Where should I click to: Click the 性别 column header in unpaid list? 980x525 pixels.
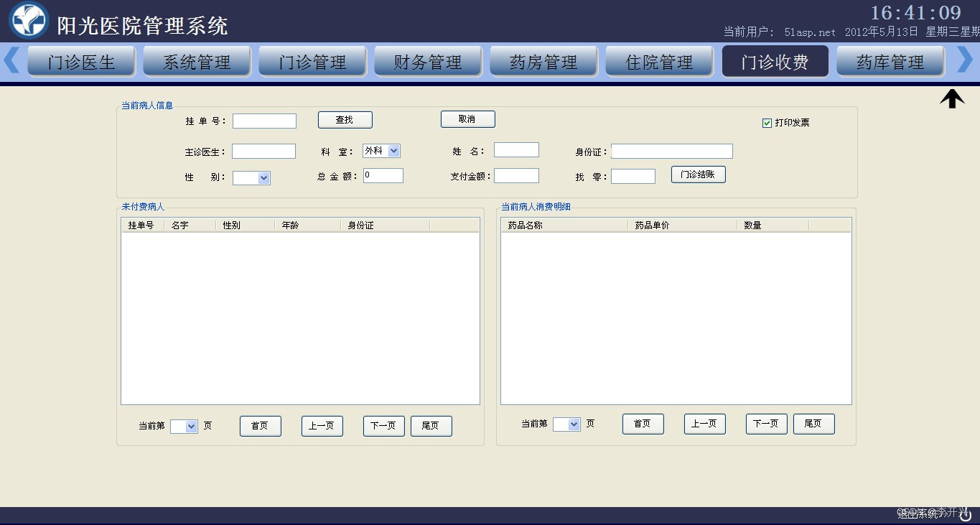point(245,226)
